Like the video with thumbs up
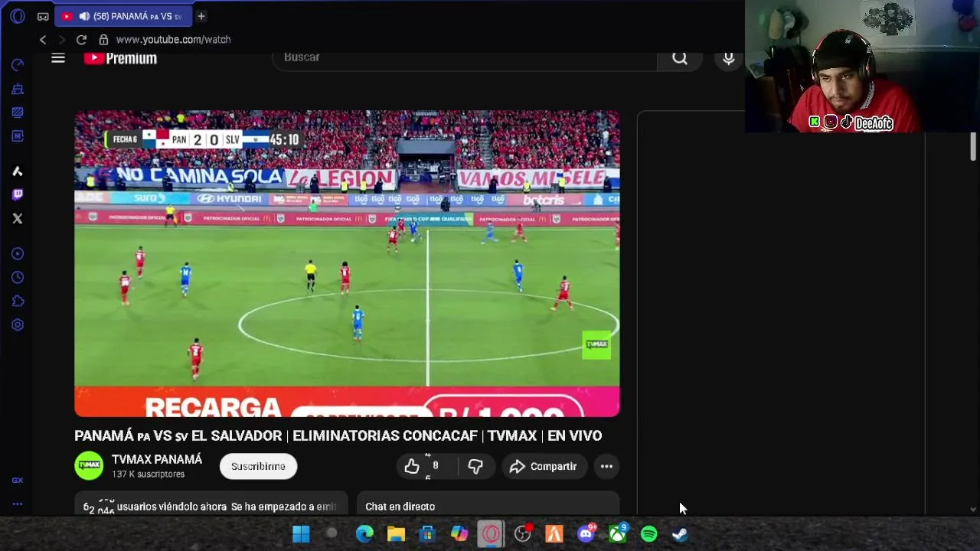Image resolution: width=980 pixels, height=551 pixels. 412,466
